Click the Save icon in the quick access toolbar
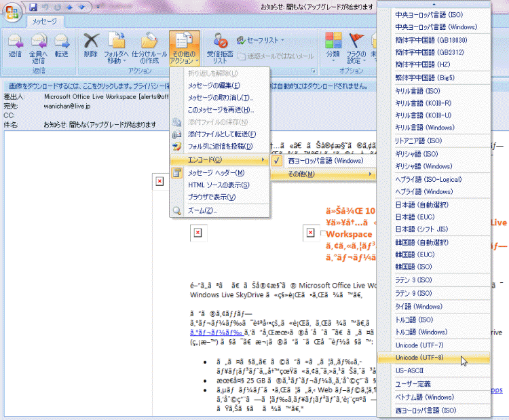509x420 pixels. pos(33,7)
